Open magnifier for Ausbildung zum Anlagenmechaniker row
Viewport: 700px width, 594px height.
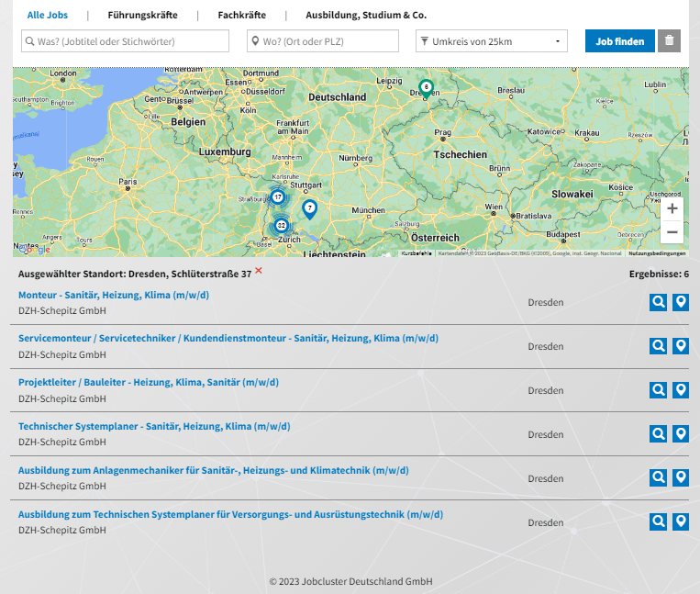point(658,478)
